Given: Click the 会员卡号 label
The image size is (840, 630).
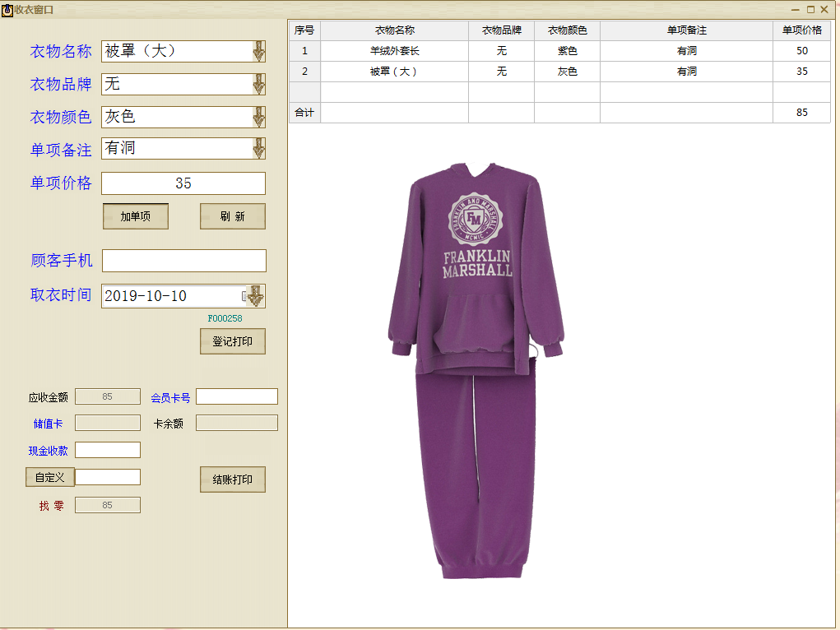Looking at the screenshot, I should point(170,397).
